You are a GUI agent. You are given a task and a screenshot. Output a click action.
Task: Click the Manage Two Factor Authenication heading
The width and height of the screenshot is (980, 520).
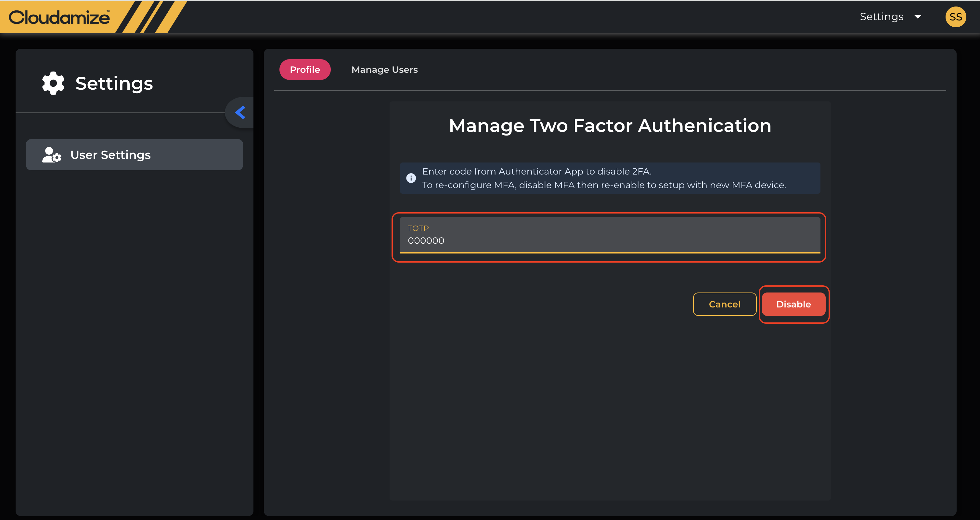click(x=610, y=125)
